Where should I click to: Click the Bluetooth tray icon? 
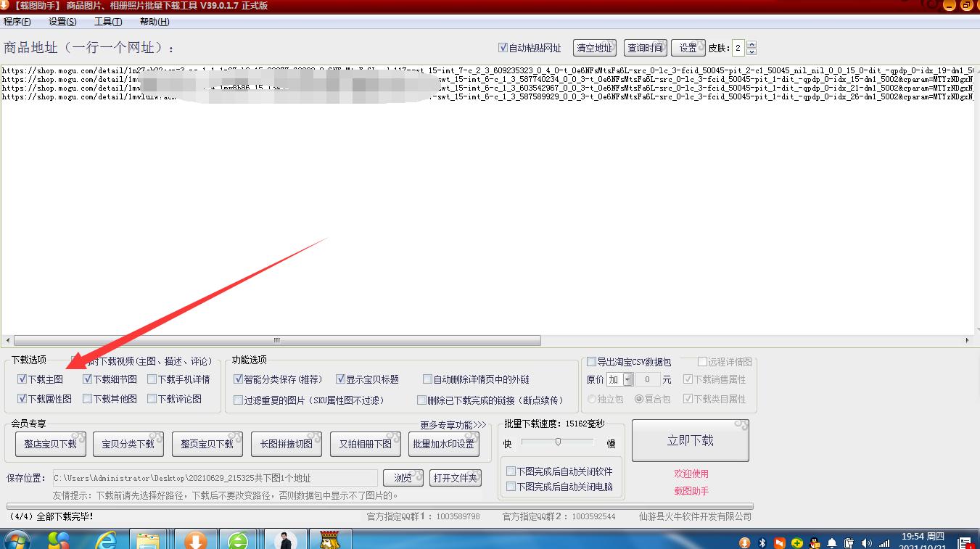tap(762, 542)
